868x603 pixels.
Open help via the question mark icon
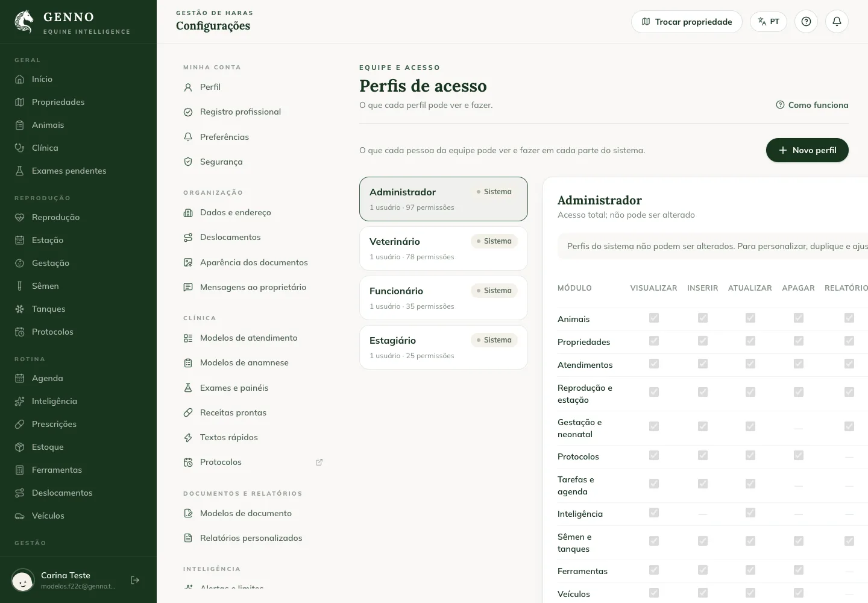(806, 22)
